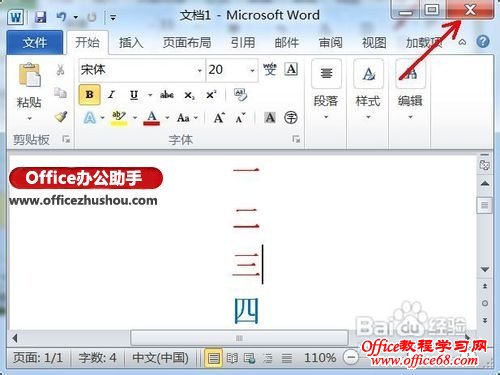Open word count 字数: 4
The image size is (500, 375).
tap(97, 358)
